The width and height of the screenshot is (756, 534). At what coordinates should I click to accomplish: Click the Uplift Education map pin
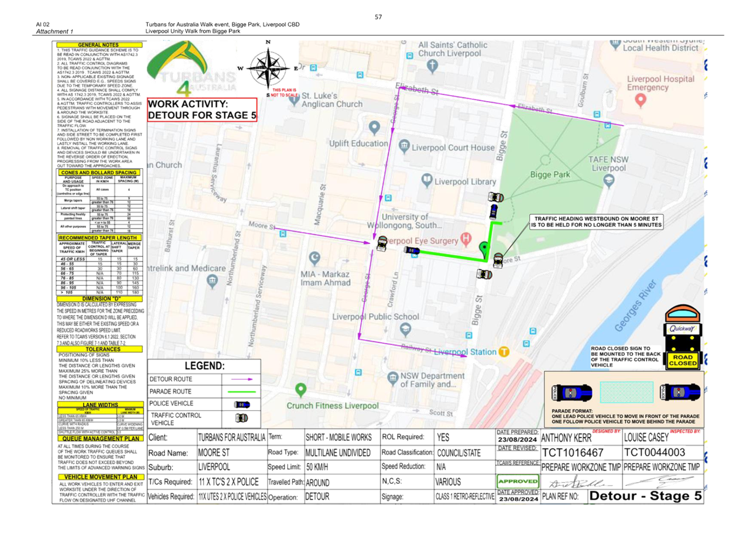(374, 128)
